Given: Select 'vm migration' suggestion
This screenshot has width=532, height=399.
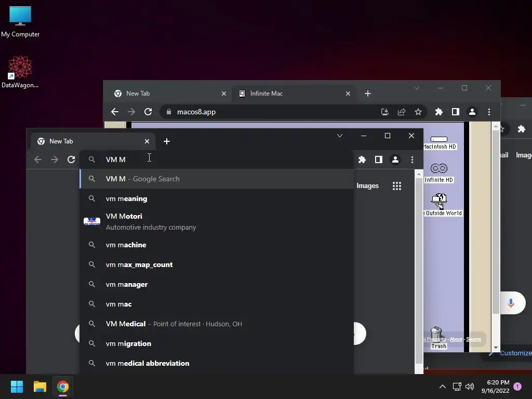Looking at the screenshot, I should pos(217,343).
